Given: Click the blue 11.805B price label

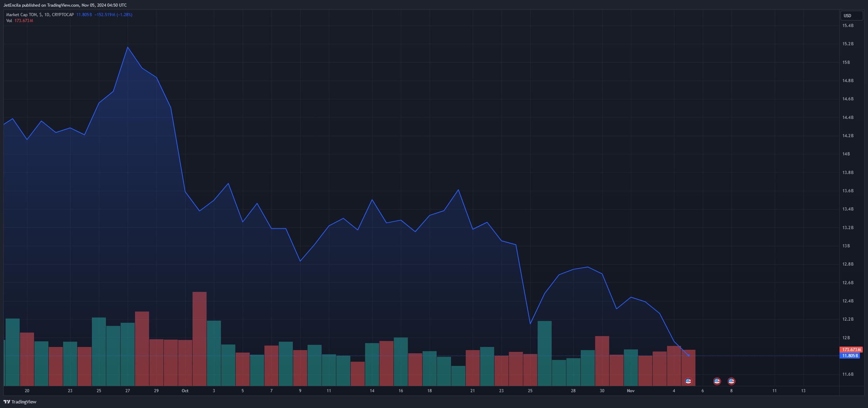Looking at the screenshot, I should (x=849, y=356).
